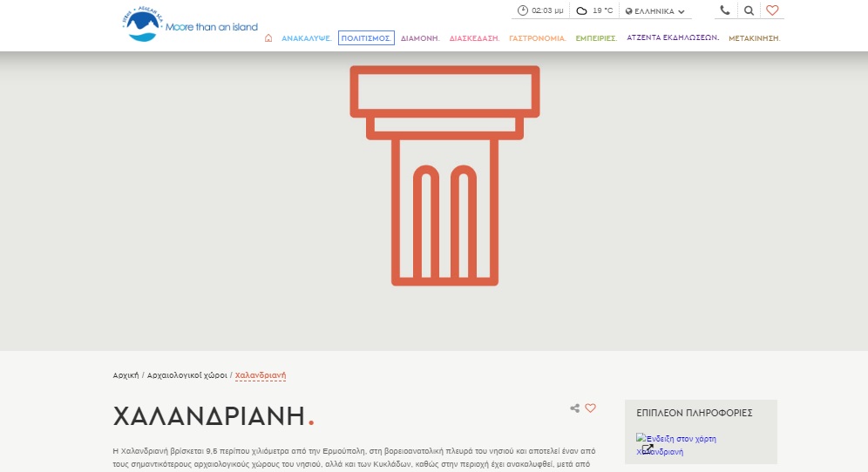Click the search magnifier icon
Viewport: 868px width, 472px height.
(x=749, y=10)
